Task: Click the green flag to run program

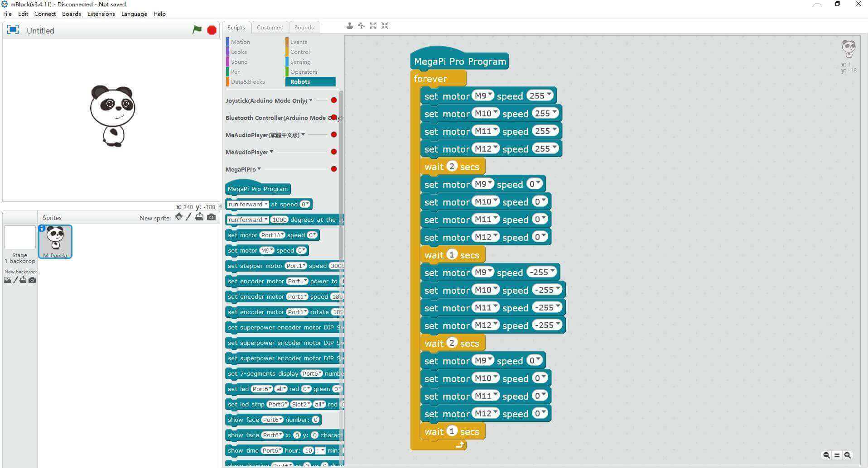Action: (x=197, y=30)
